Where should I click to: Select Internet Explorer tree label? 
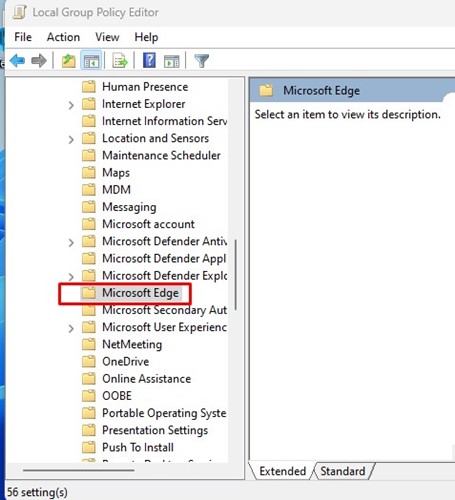(143, 104)
